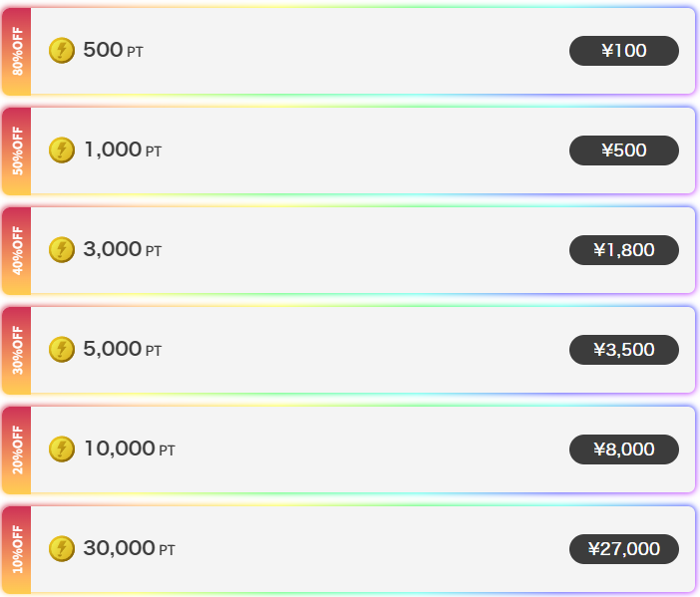Click the ¥500 price button
The height and width of the screenshot is (597, 700).
click(x=623, y=150)
